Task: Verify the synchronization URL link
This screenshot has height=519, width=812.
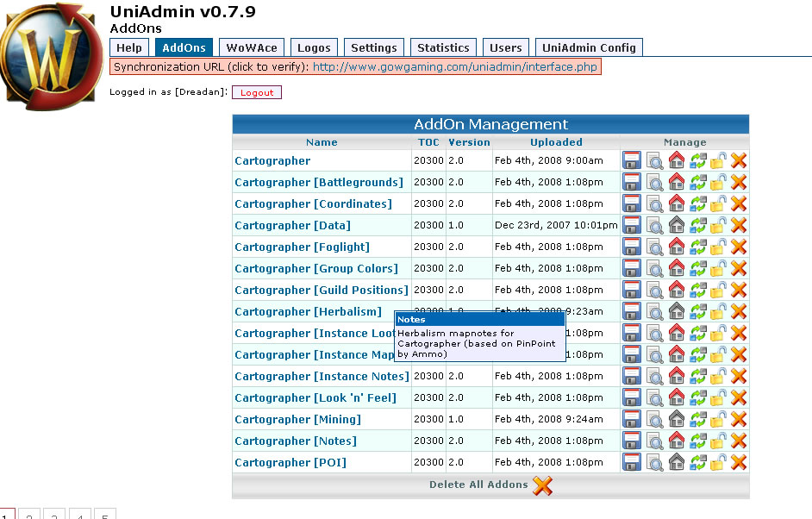Action: pyautogui.click(x=454, y=67)
